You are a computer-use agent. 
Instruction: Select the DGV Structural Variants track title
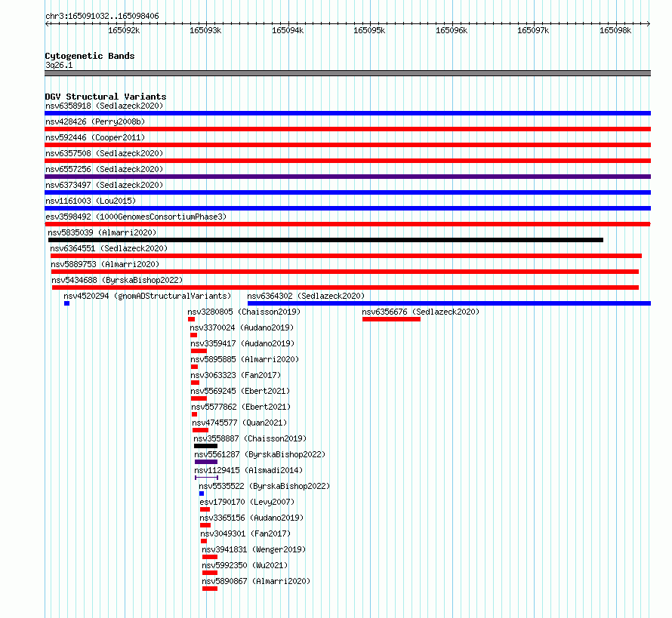[106, 97]
